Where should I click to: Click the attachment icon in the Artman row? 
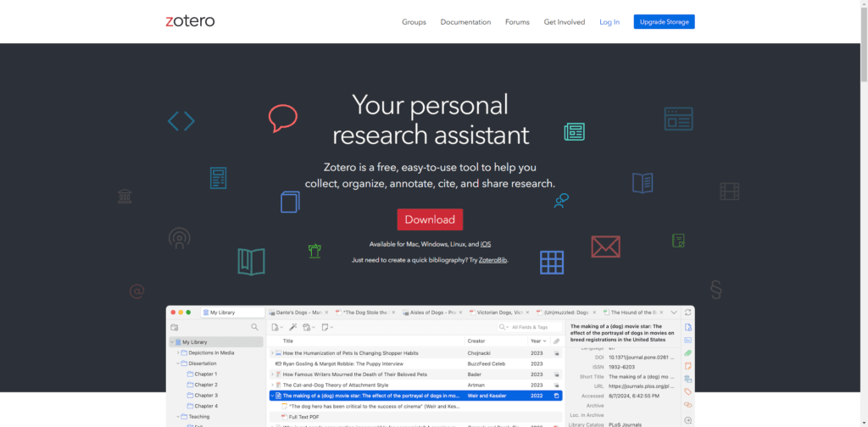(x=557, y=385)
